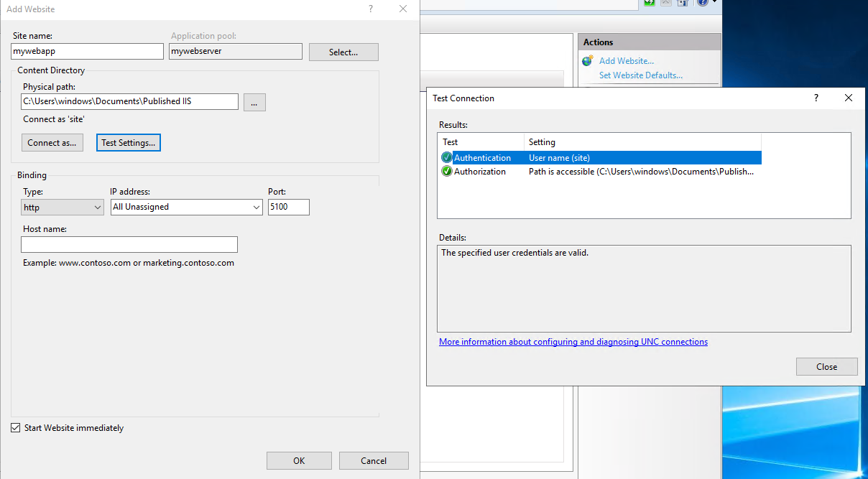Click the "Connect as 'site'" label

pos(54,119)
